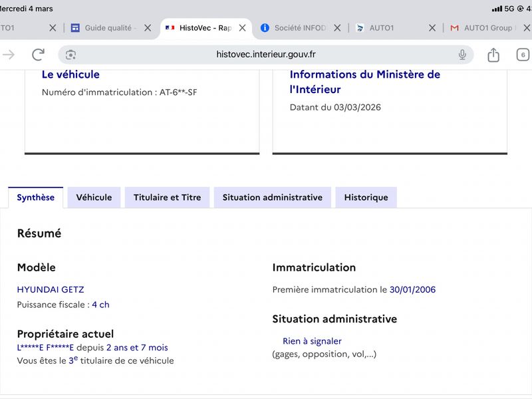Close the HistoVec tab
The image size is (532, 399).
pyautogui.click(x=242, y=28)
